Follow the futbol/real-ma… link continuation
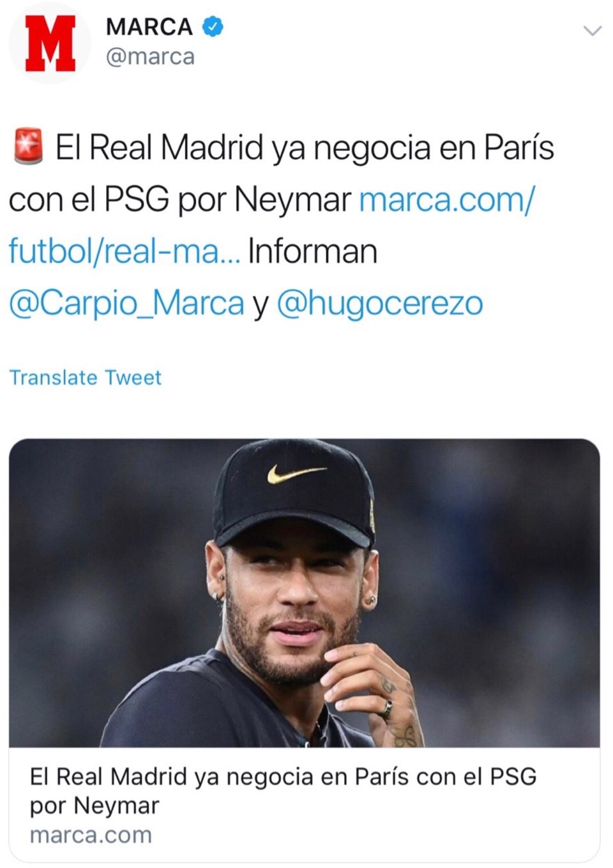 click(125, 251)
